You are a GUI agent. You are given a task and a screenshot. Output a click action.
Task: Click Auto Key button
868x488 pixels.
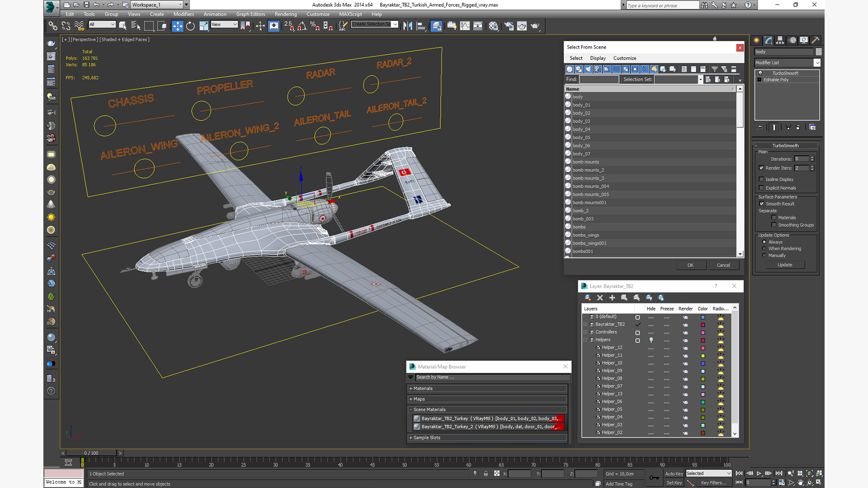click(x=674, y=474)
